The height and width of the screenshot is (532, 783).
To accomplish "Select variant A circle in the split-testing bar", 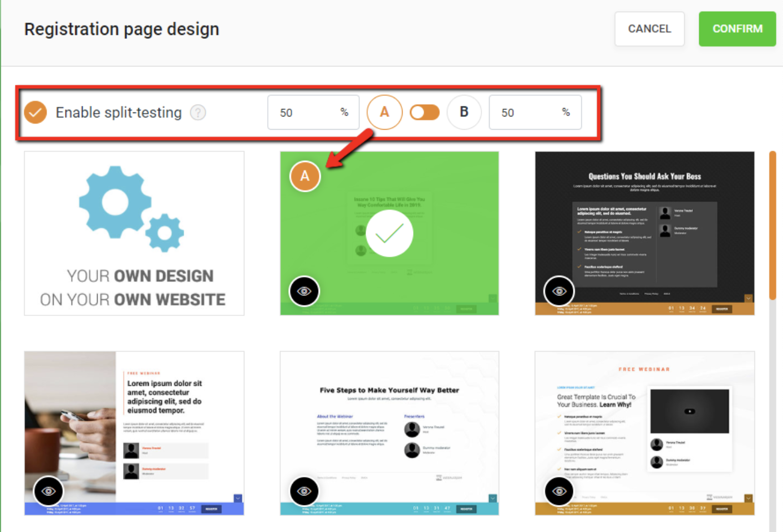I will (x=384, y=112).
